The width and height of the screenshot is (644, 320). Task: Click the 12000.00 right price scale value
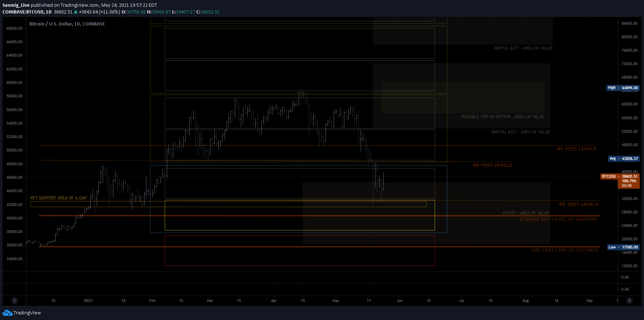(x=629, y=266)
